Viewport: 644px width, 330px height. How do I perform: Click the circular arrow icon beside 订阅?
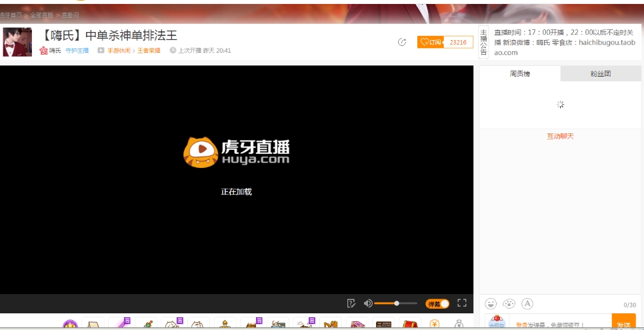(x=402, y=42)
